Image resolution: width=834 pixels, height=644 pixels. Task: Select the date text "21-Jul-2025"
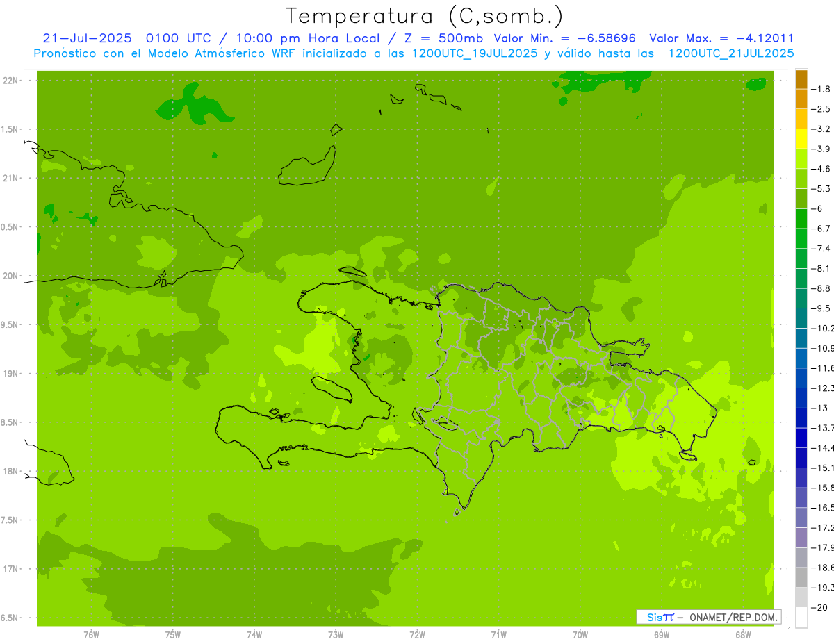[x=88, y=38]
